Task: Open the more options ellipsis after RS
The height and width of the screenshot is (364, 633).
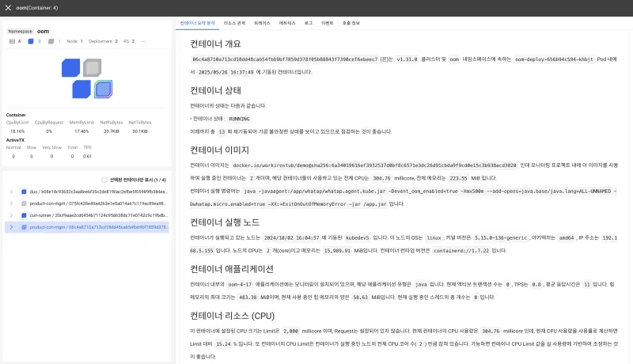Action: (x=143, y=41)
